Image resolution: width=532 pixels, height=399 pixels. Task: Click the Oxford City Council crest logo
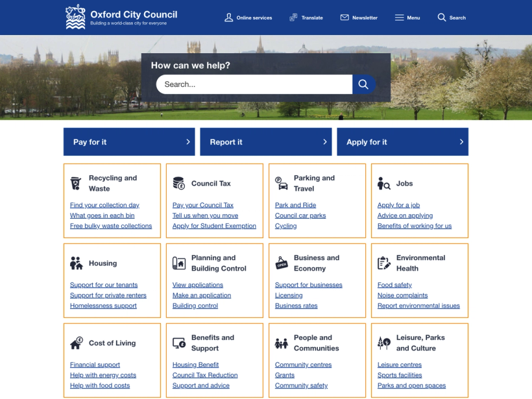(75, 17)
